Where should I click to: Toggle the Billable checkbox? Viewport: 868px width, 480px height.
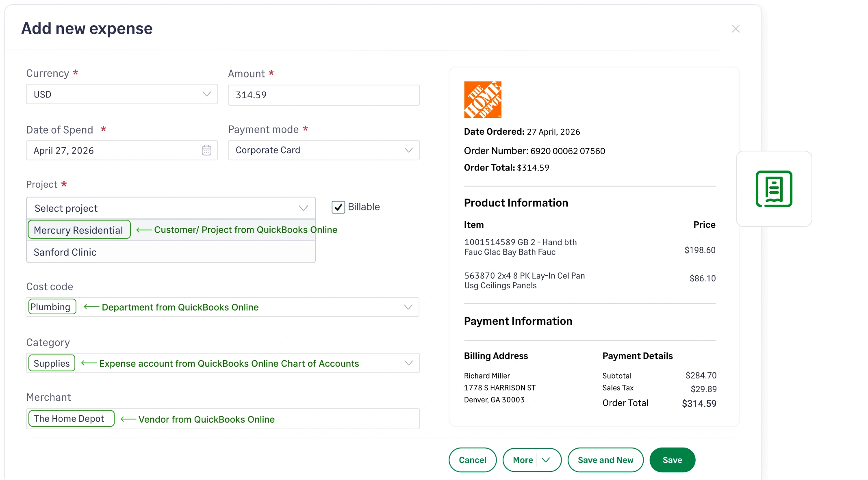[x=338, y=207]
